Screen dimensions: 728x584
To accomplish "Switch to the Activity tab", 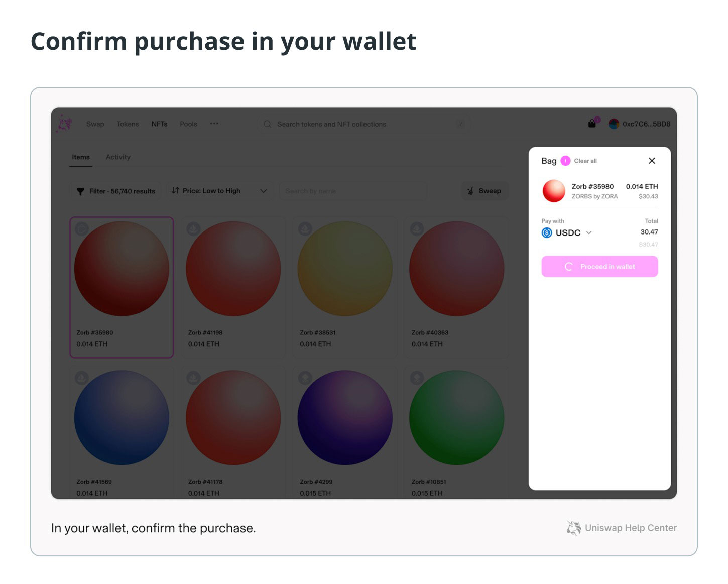I will point(118,157).
